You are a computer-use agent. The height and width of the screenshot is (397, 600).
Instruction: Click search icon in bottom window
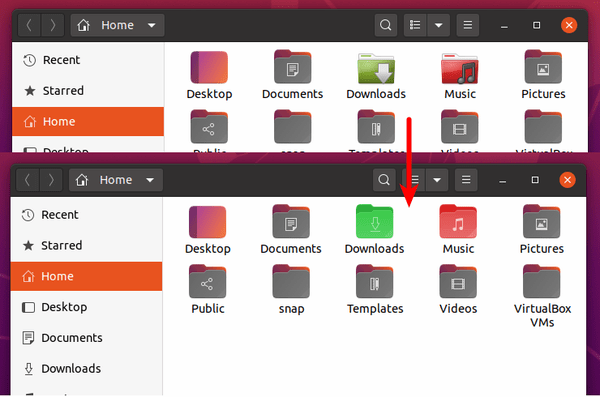point(384,180)
